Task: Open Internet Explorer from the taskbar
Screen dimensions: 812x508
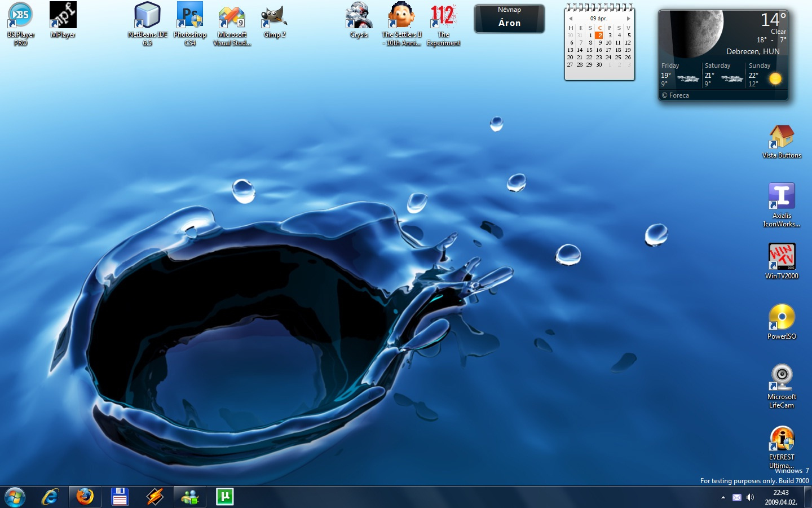Action: tap(50, 497)
